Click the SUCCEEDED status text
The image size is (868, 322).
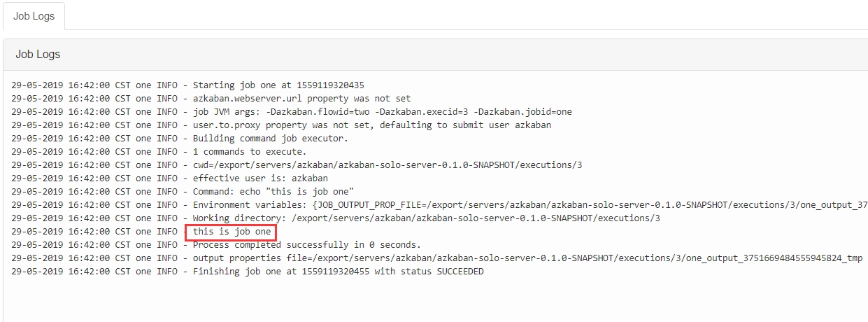coord(460,272)
